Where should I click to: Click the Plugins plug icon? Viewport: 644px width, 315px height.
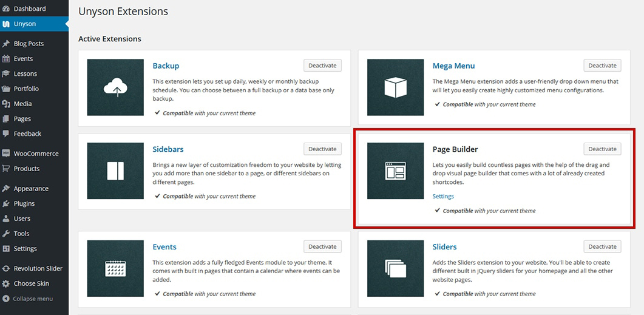pyautogui.click(x=5, y=203)
